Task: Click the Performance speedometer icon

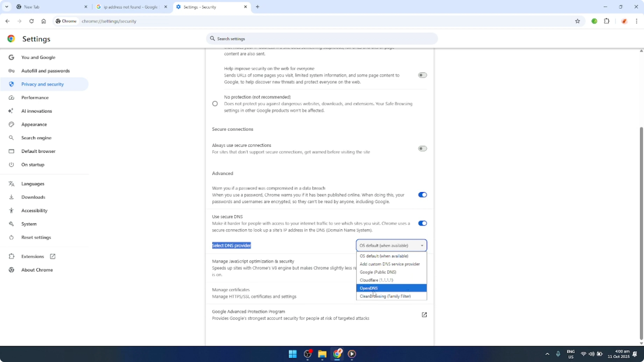Action: [11, 98]
